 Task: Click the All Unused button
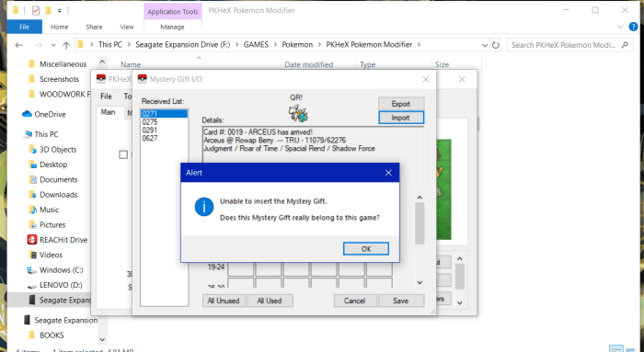[224, 301]
